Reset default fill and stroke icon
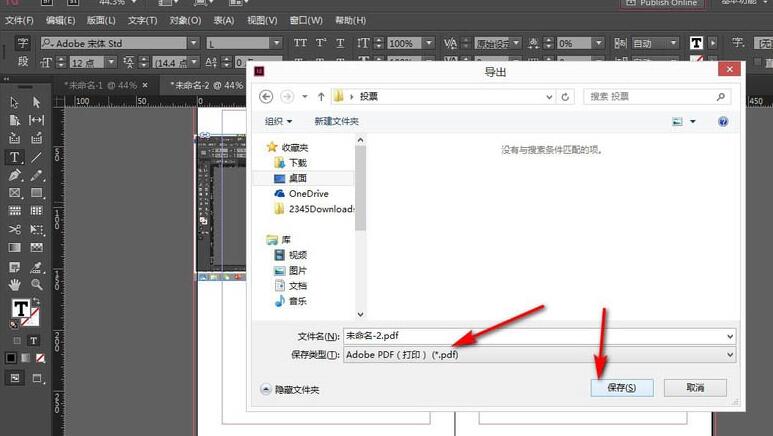The width and height of the screenshot is (773, 436). [x=14, y=324]
